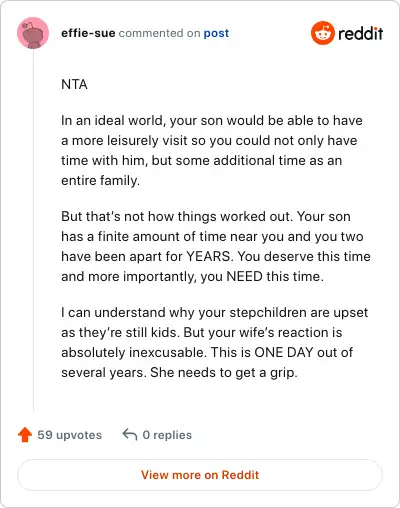Viewport: 400px width, 508px height.
Task: Click the vertical comment thread line
Action: [33, 230]
